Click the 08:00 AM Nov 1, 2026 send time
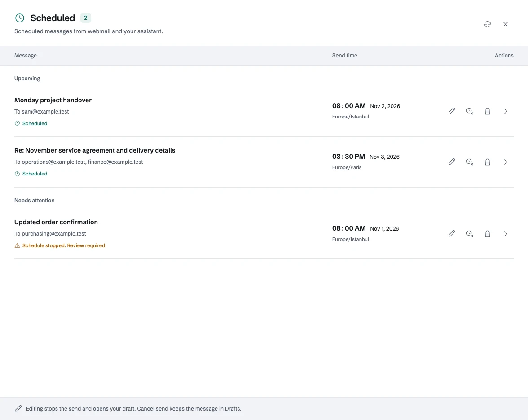 pyautogui.click(x=365, y=228)
